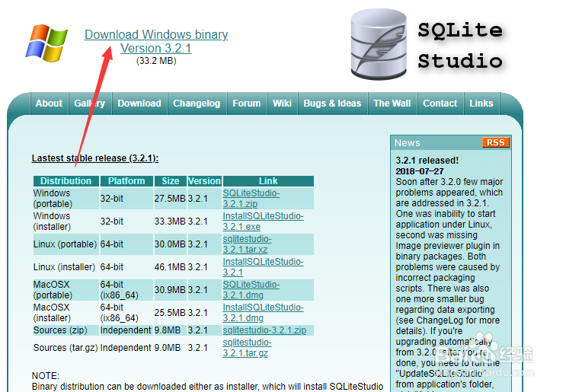566x392 pixels.
Task: Open the Links menu item
Action: click(x=481, y=104)
